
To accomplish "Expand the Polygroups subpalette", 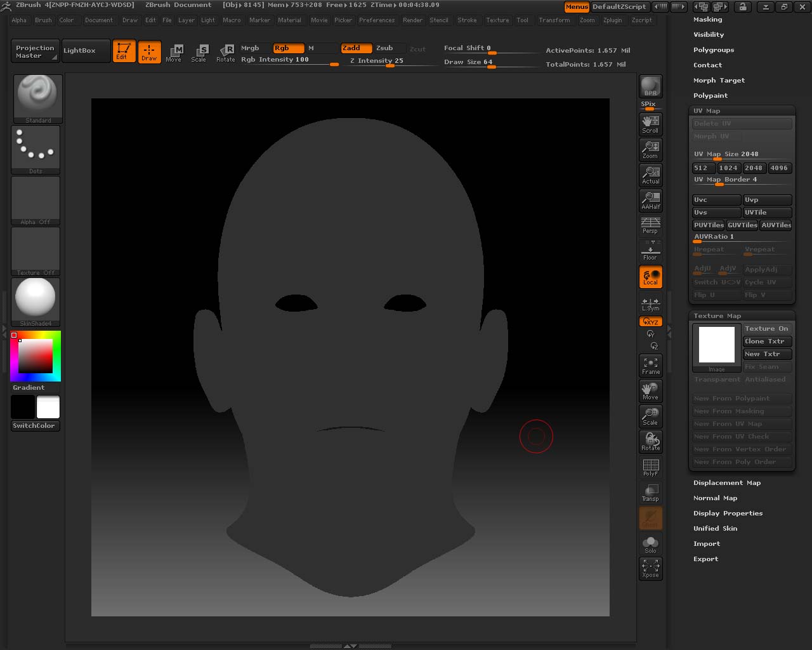I will (x=713, y=50).
